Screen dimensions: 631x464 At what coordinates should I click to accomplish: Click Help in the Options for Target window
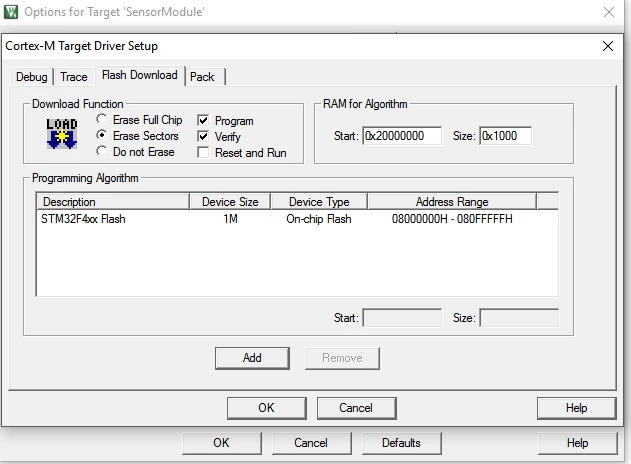click(x=578, y=443)
